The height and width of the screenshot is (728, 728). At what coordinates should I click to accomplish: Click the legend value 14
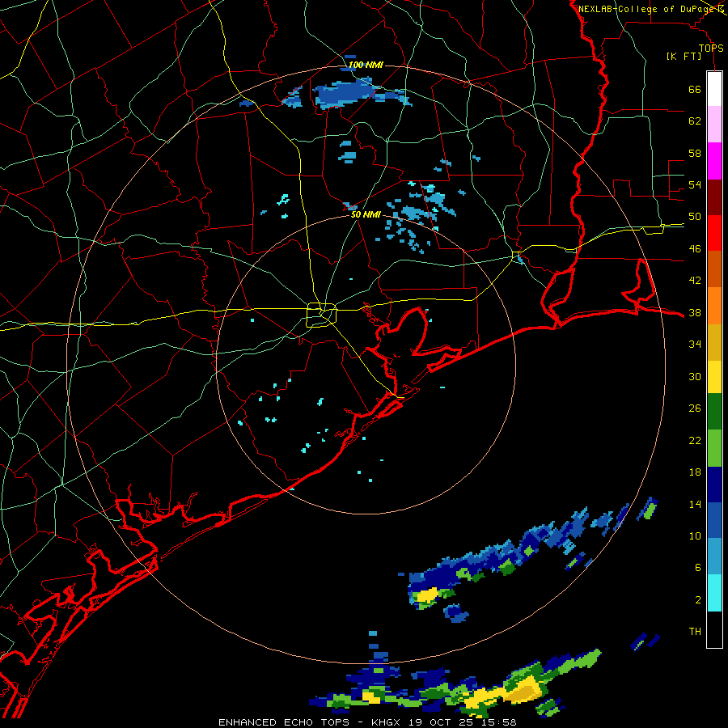[x=695, y=504]
